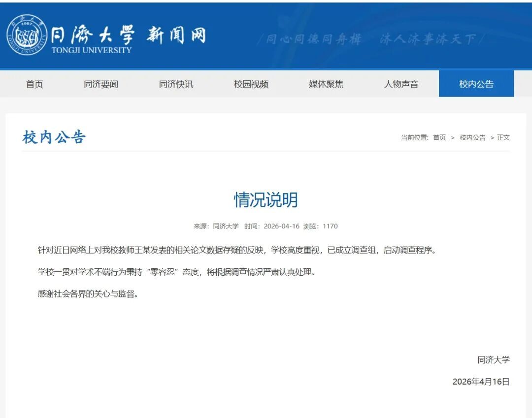Click the 同济大学 source label
Screen dimensions: 532x418
227,226
